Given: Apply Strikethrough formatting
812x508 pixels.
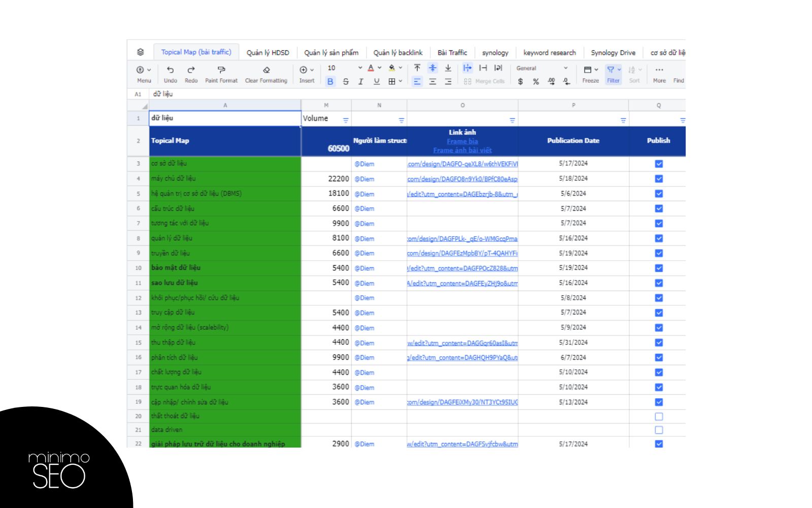Looking at the screenshot, I should pos(346,81).
